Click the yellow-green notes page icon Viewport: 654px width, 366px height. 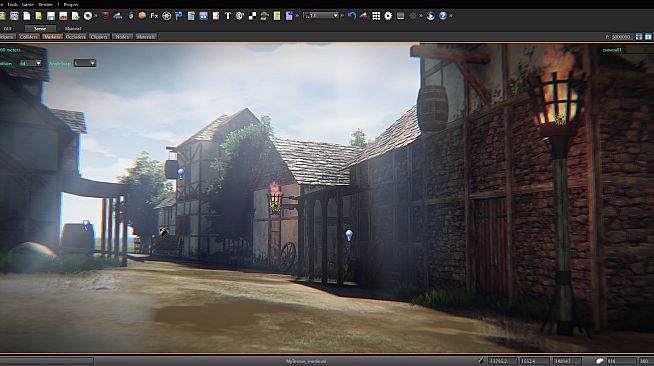(277, 16)
